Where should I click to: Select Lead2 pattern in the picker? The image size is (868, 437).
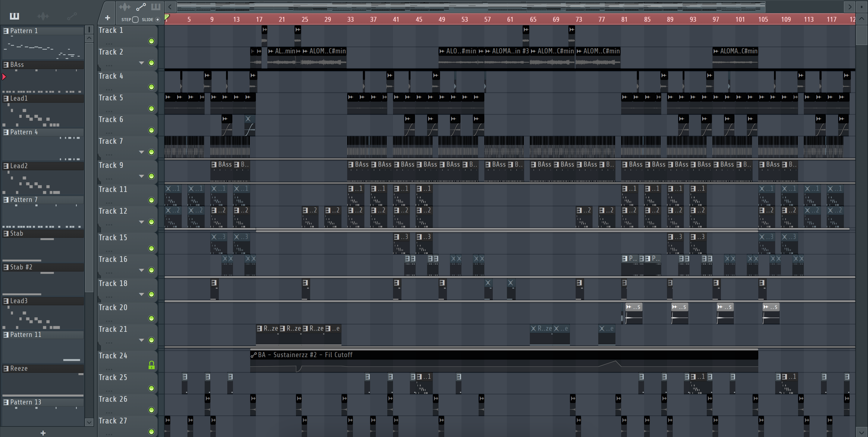[x=43, y=166]
